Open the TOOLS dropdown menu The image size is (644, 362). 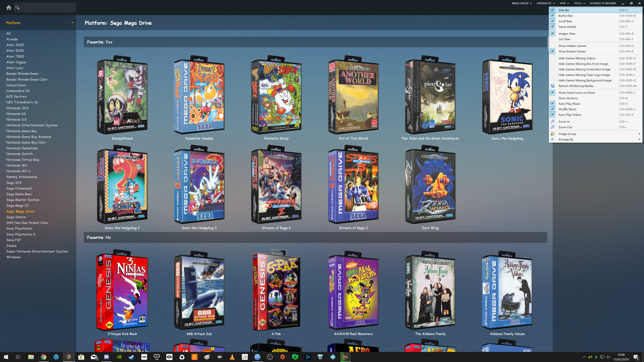[579, 3]
